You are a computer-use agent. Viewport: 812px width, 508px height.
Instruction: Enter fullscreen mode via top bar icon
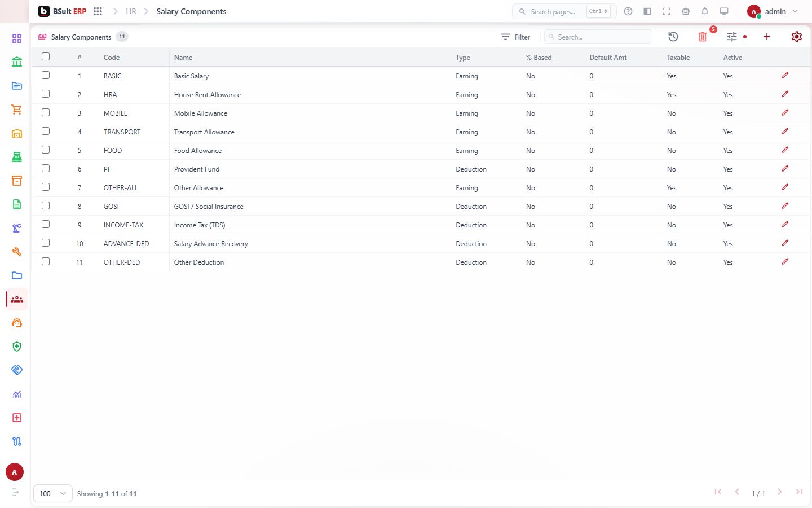(x=667, y=11)
